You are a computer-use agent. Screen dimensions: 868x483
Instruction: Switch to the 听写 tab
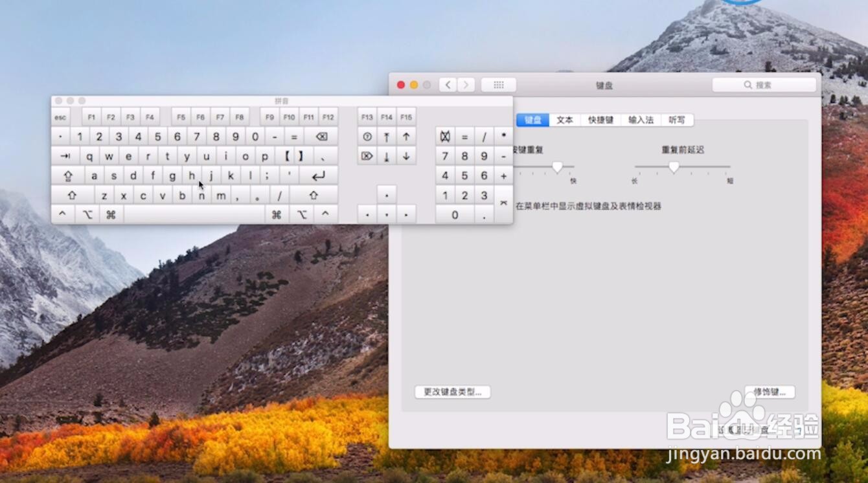(x=677, y=120)
